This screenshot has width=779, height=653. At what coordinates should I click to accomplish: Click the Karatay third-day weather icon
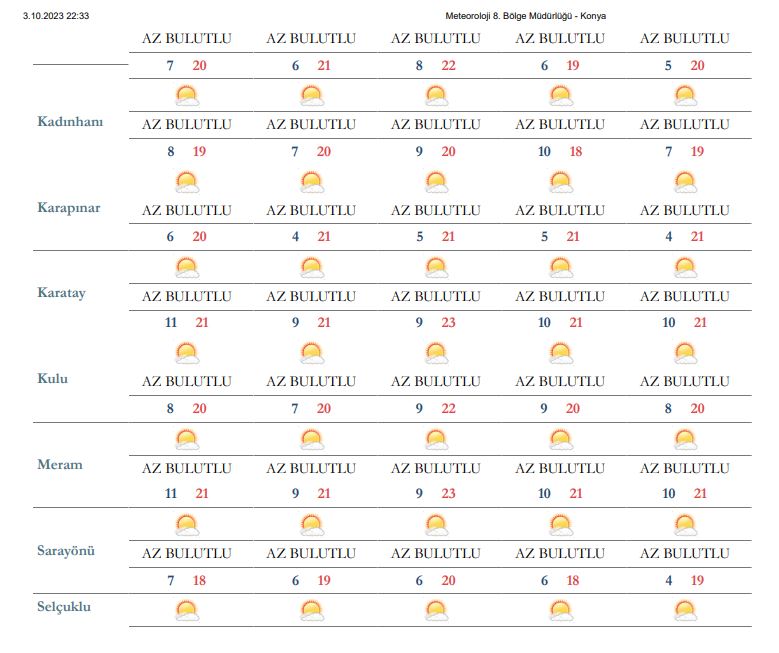[x=437, y=268]
